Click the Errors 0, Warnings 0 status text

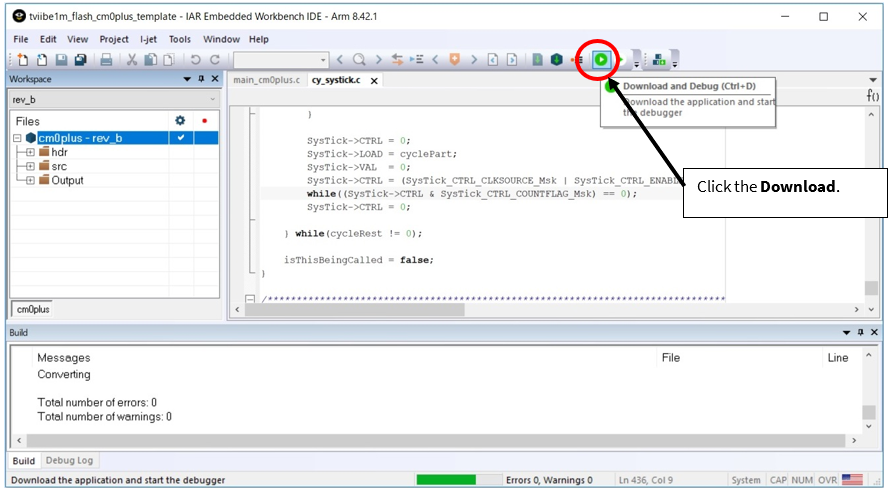[549, 480]
